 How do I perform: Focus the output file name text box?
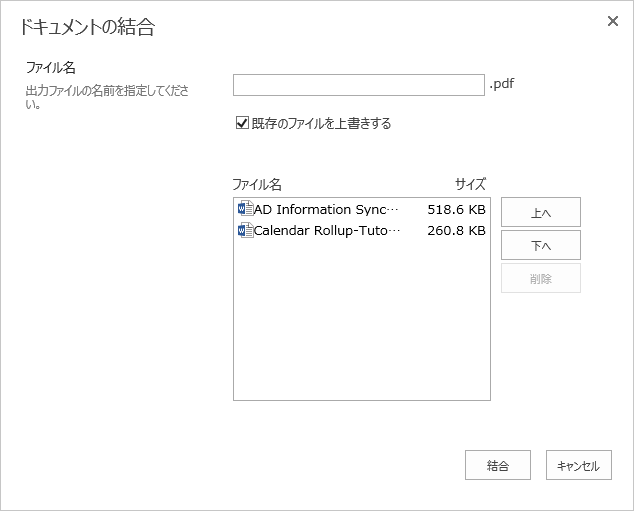358,84
